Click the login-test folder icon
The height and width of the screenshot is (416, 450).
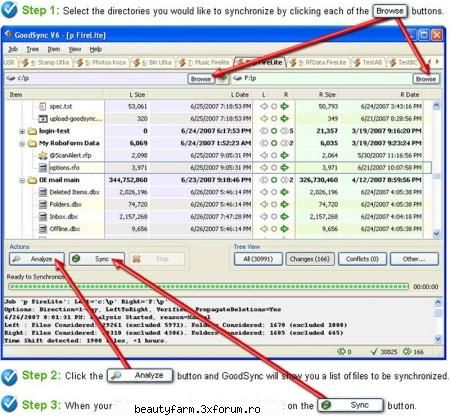click(x=32, y=131)
